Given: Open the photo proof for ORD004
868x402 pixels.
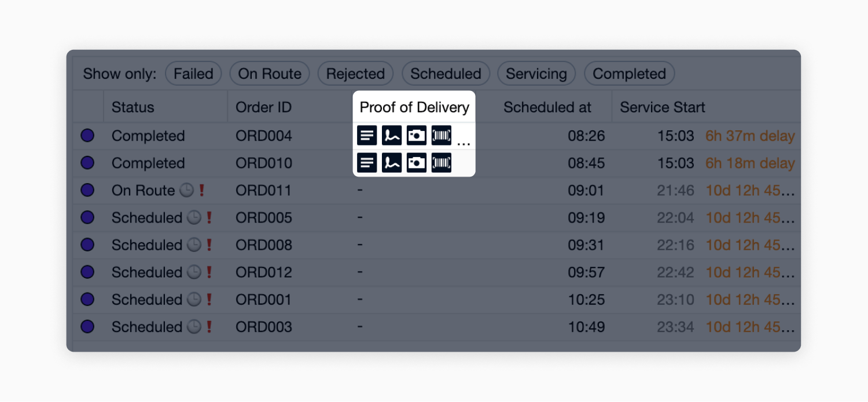Looking at the screenshot, I should click(x=417, y=135).
